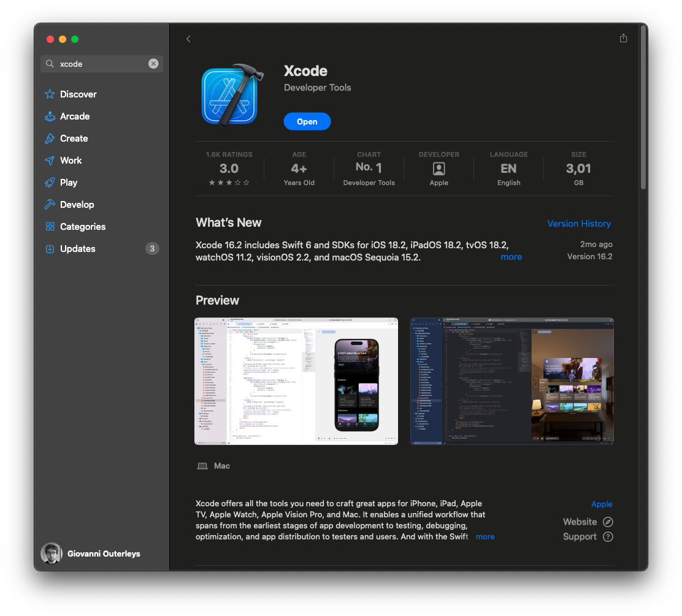Click the Support question mark icon
The height and width of the screenshot is (616, 682).
pos(608,536)
